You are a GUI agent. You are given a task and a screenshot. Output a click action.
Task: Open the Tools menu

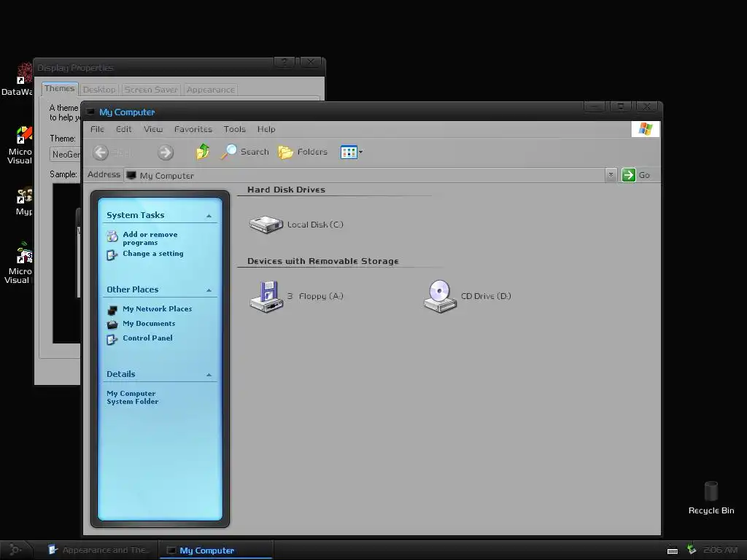pos(234,129)
